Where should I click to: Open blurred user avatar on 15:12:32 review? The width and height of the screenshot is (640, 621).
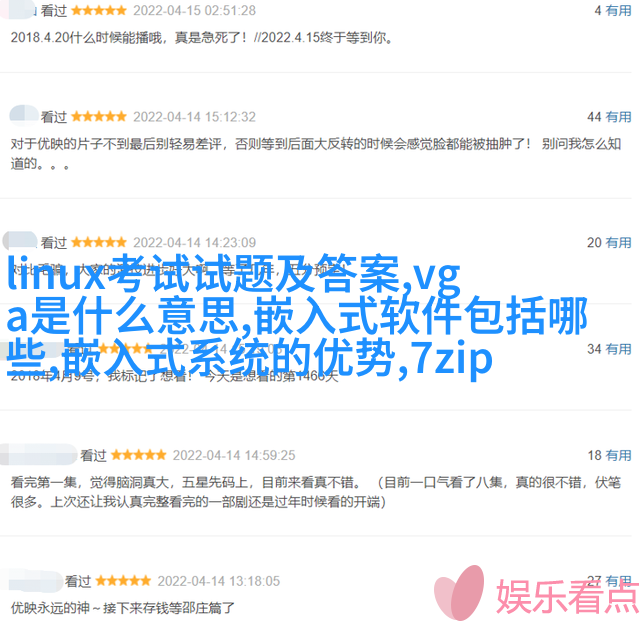pyautogui.click(x=24, y=115)
